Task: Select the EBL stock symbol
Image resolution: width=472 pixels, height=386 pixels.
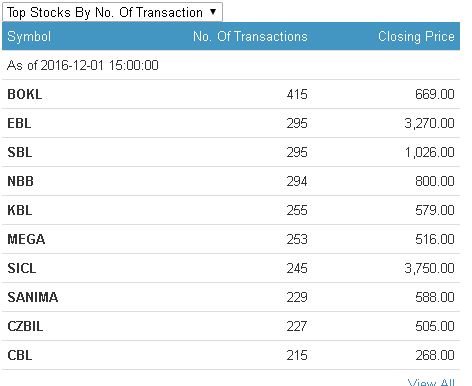Action: click(19, 123)
